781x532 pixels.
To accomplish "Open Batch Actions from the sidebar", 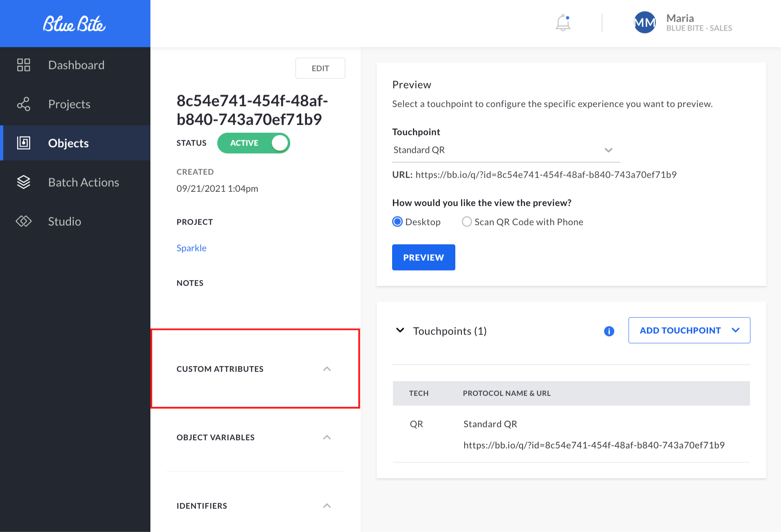I will (x=23, y=182).
